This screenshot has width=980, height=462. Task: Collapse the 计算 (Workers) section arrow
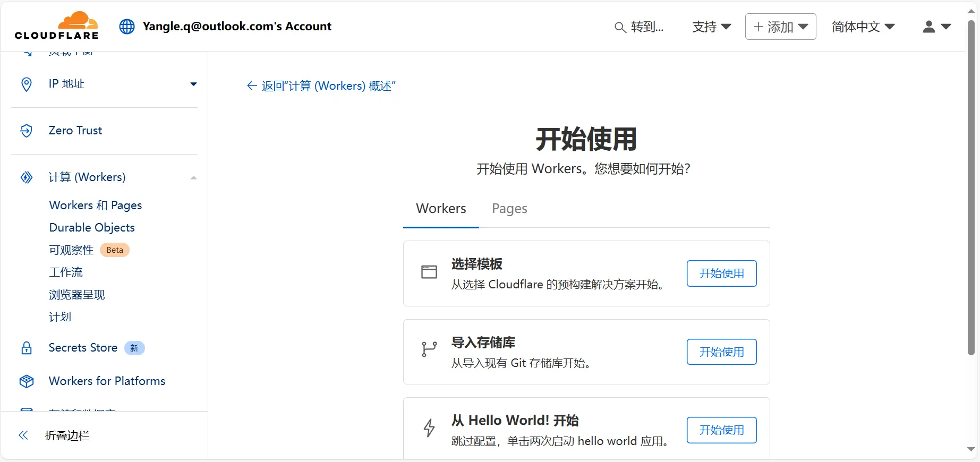pos(194,178)
